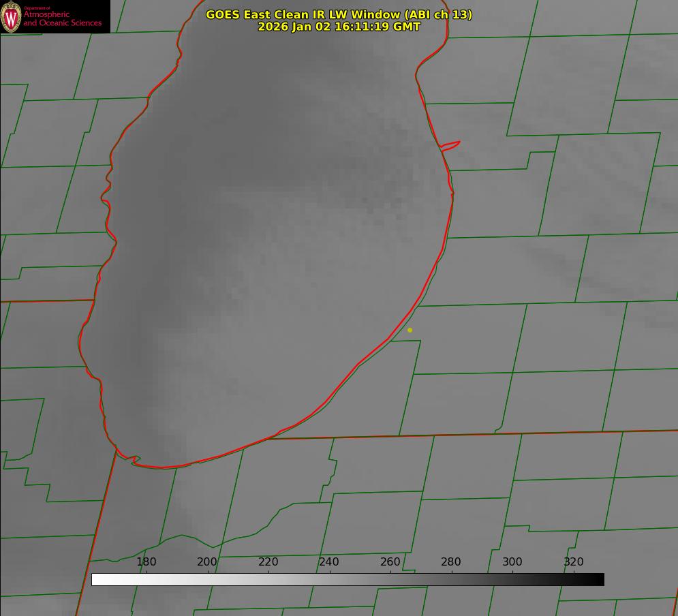The image size is (678, 616).
Task: Click the 180 label on the colorbar
Action: tap(147, 561)
